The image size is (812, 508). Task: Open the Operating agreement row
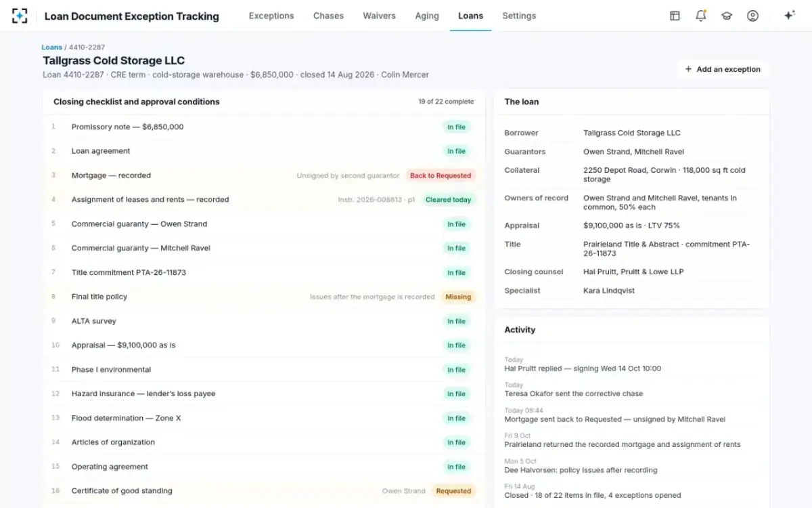(264, 467)
